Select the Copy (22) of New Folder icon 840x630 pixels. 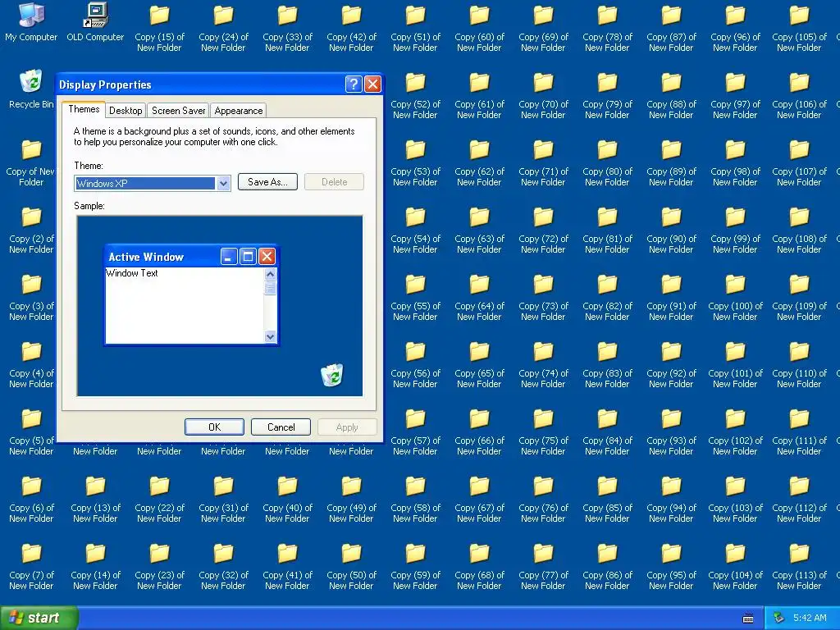click(x=159, y=499)
